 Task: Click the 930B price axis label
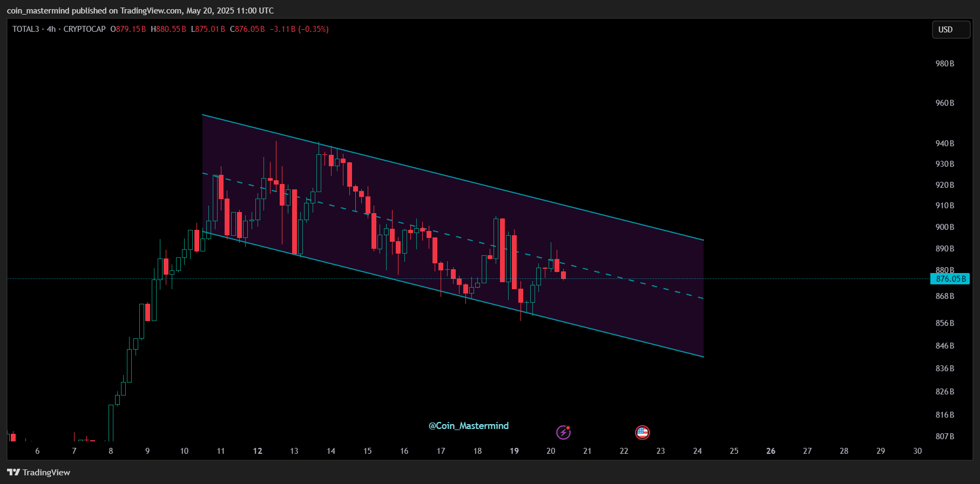(x=945, y=164)
